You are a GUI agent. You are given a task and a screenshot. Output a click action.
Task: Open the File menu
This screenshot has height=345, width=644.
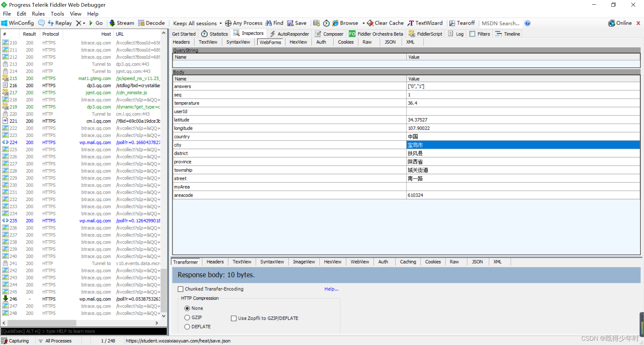tap(7, 14)
